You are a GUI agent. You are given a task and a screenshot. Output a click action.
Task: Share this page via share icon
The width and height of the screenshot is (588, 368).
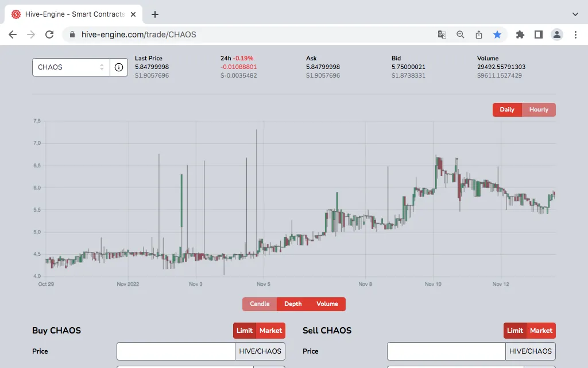click(x=479, y=34)
